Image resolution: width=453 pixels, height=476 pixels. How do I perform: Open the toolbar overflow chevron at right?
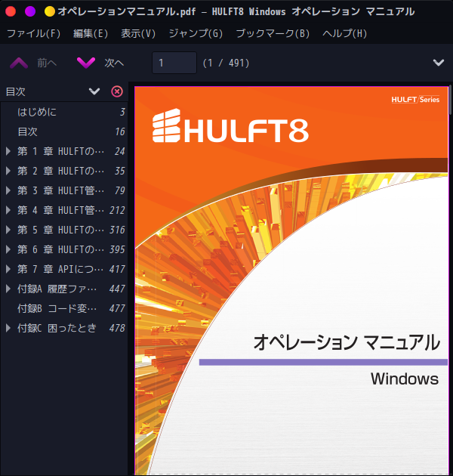439,63
